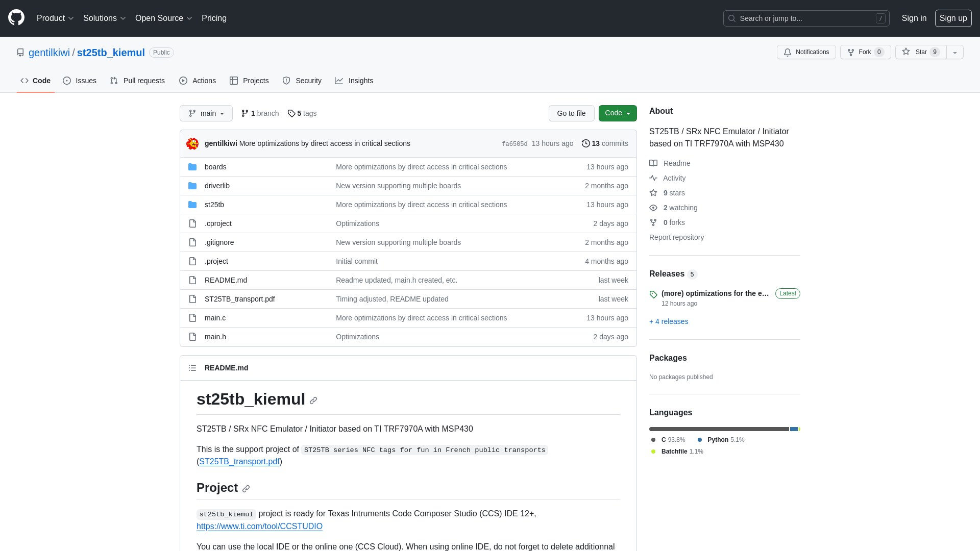View the 5 tags link

click(302, 113)
